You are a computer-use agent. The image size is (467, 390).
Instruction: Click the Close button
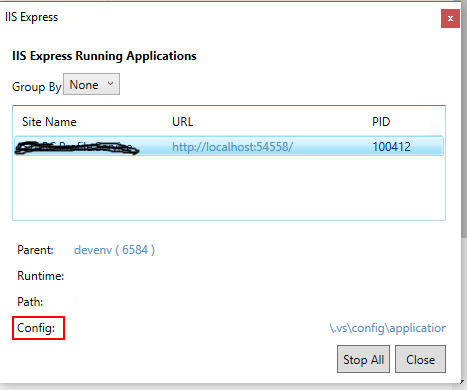[x=420, y=359]
